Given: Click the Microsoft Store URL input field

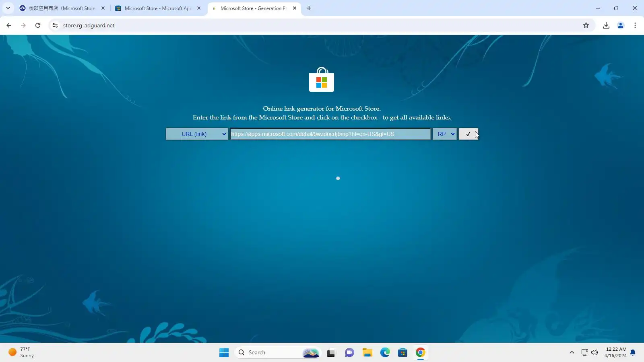Looking at the screenshot, I should coord(330,134).
